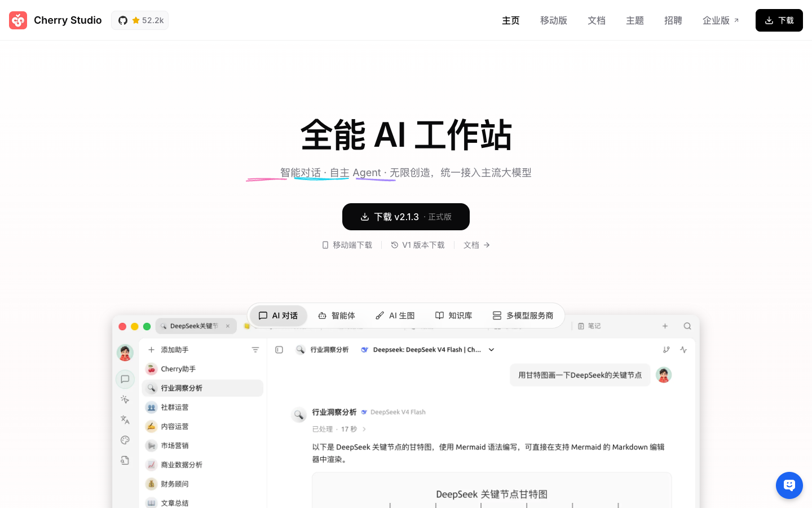The height and width of the screenshot is (508, 812).
Task: Select the 社群运营 assistant
Action: pos(203,408)
